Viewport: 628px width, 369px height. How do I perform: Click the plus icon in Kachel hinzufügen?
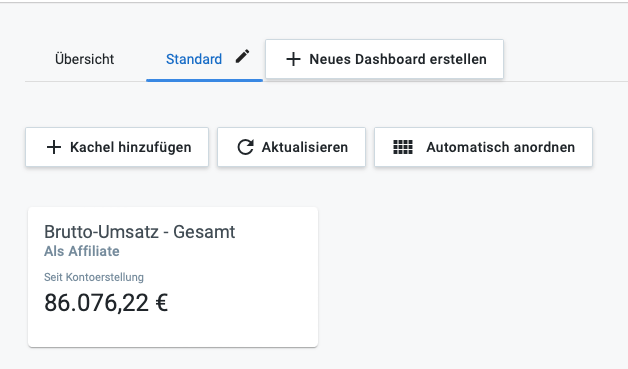54,147
